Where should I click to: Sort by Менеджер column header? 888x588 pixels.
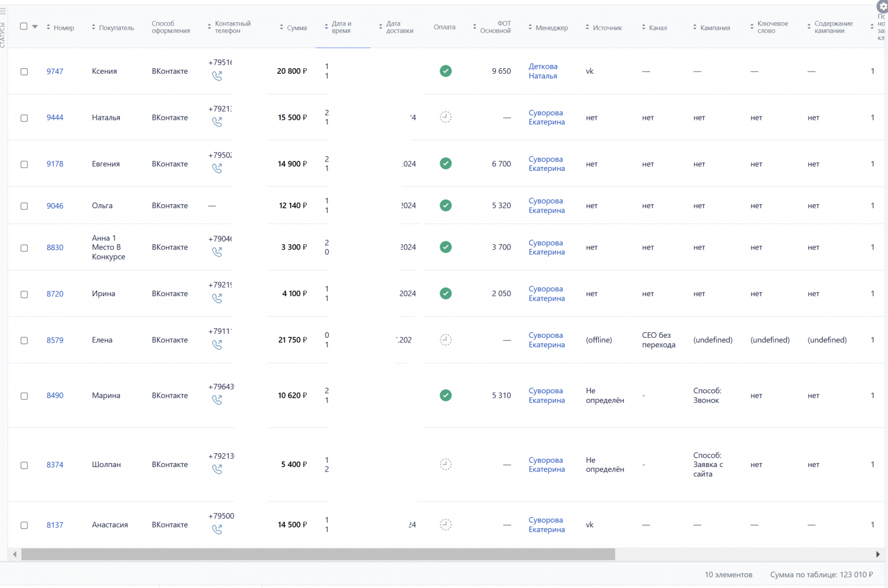(x=551, y=28)
